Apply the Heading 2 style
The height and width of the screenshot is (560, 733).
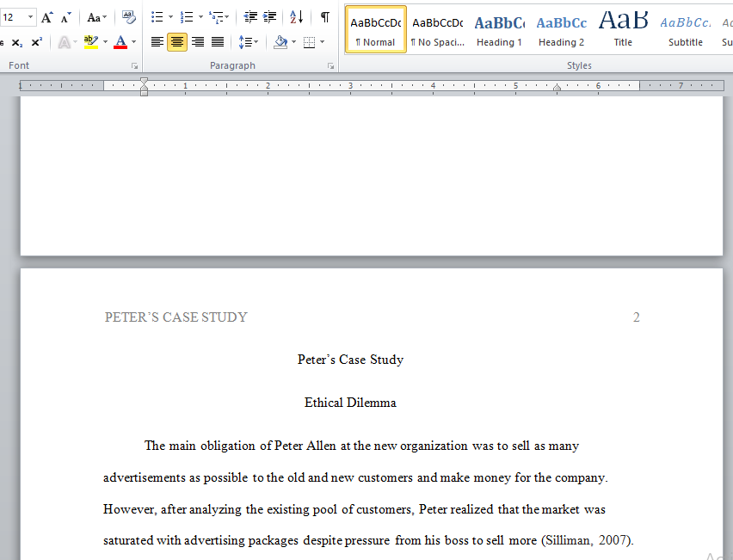[562, 29]
